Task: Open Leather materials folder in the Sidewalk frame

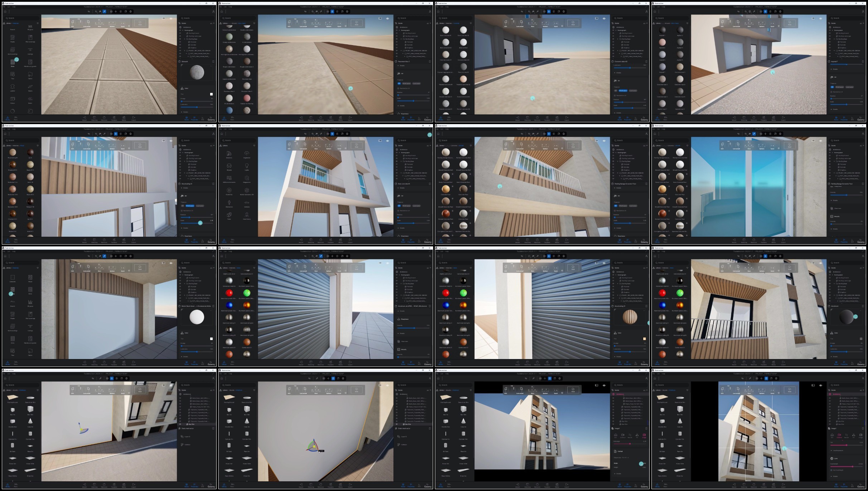Action: (x=13, y=88)
